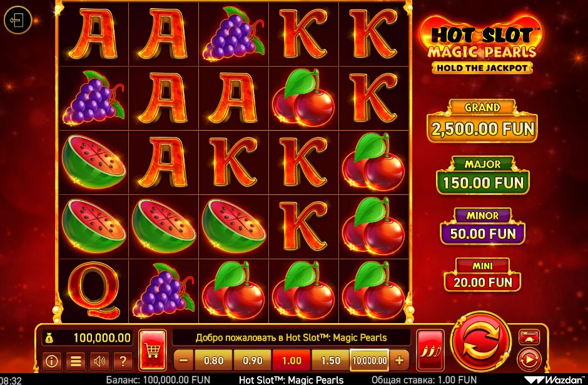Open the info paytable icon

[51, 361]
